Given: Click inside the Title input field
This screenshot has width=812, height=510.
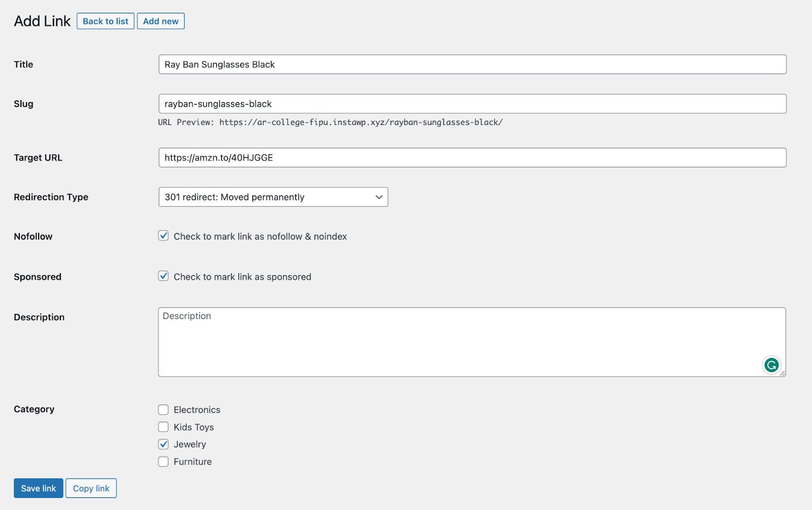Looking at the screenshot, I should [x=472, y=65].
